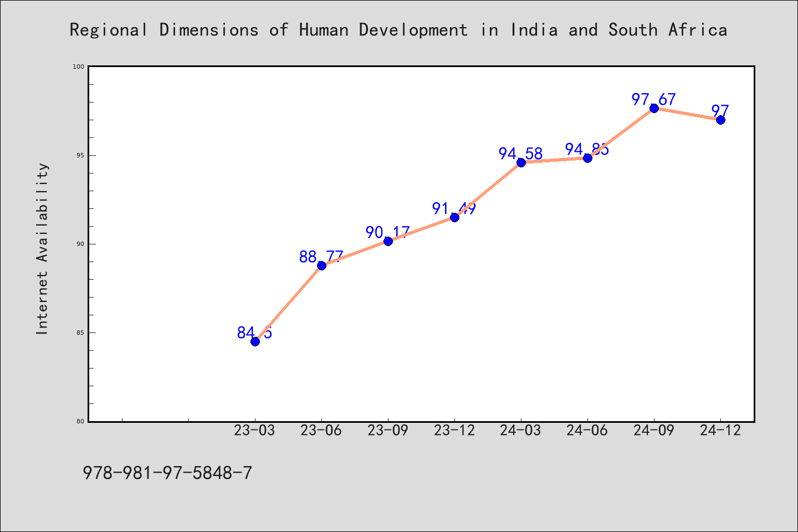The width and height of the screenshot is (798, 532).
Task: Click the 80 y-axis tick label
Action: coord(81,421)
